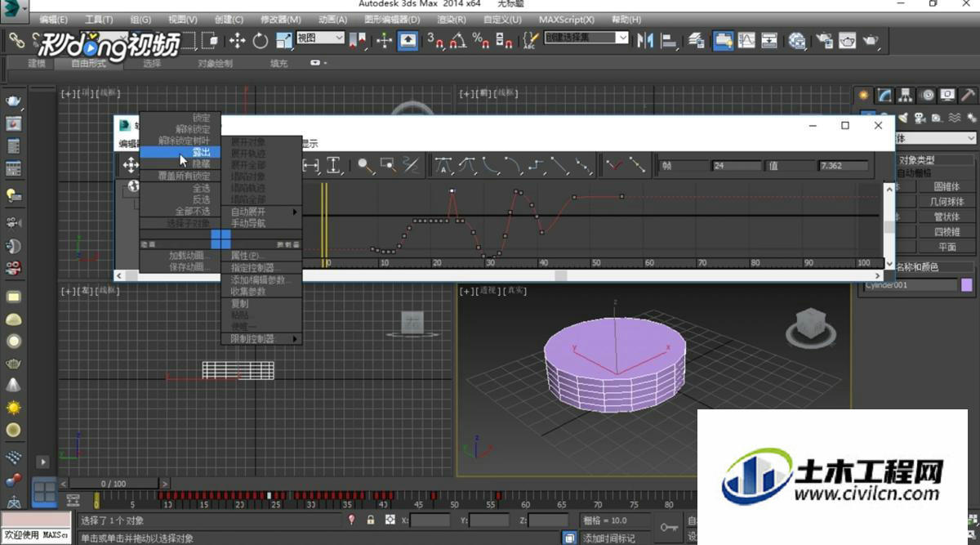Toggle the 3D Snaps icon

pos(434,40)
